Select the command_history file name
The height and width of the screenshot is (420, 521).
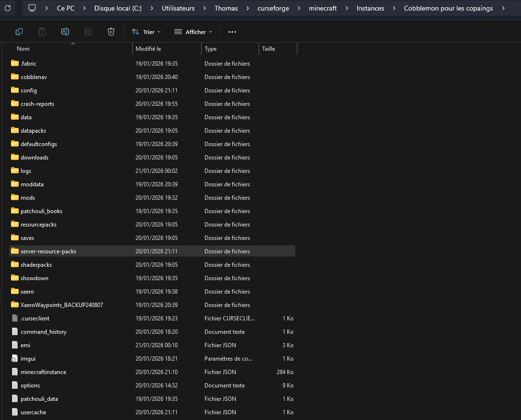click(44, 332)
